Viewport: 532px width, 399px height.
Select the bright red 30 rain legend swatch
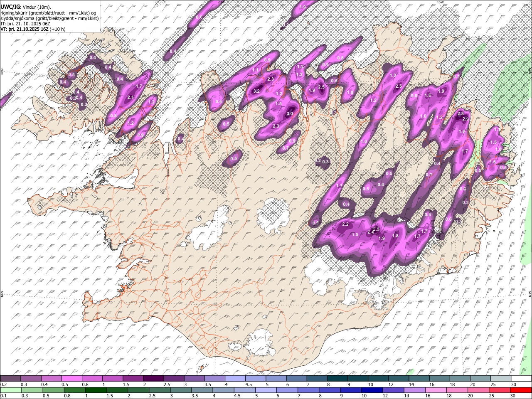[x=520, y=390]
